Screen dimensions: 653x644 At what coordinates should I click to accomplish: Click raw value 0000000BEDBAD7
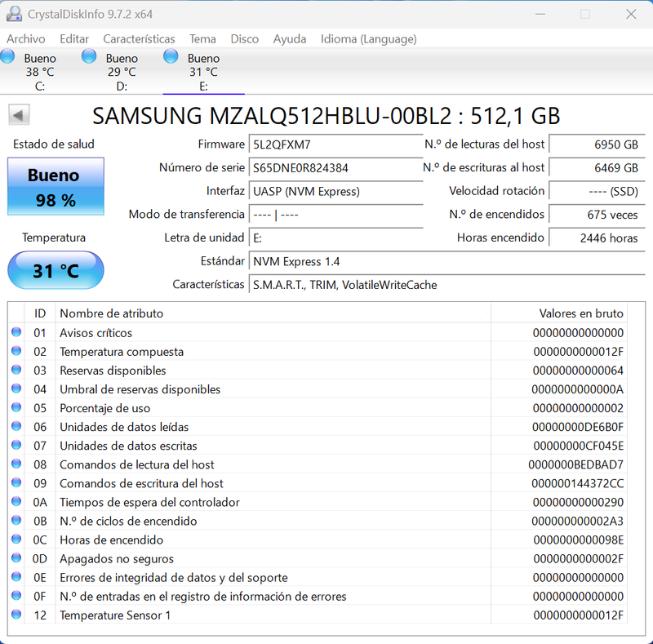click(x=576, y=464)
